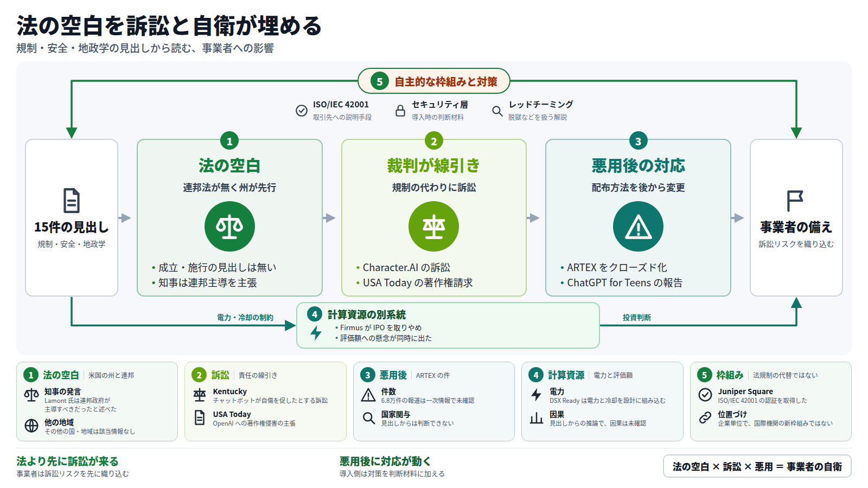The width and height of the screenshot is (868, 488).
Task: Click the checkmark circle icon next to Juniper Square
Action: coord(705,395)
